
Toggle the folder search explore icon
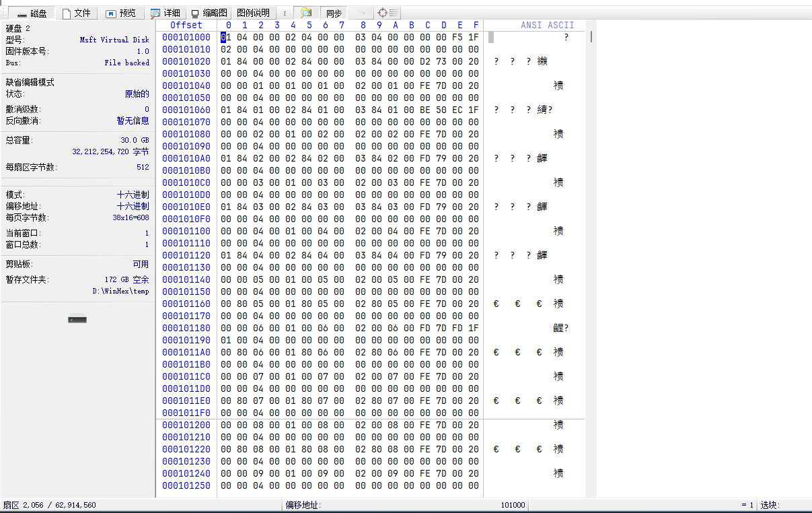pos(306,13)
